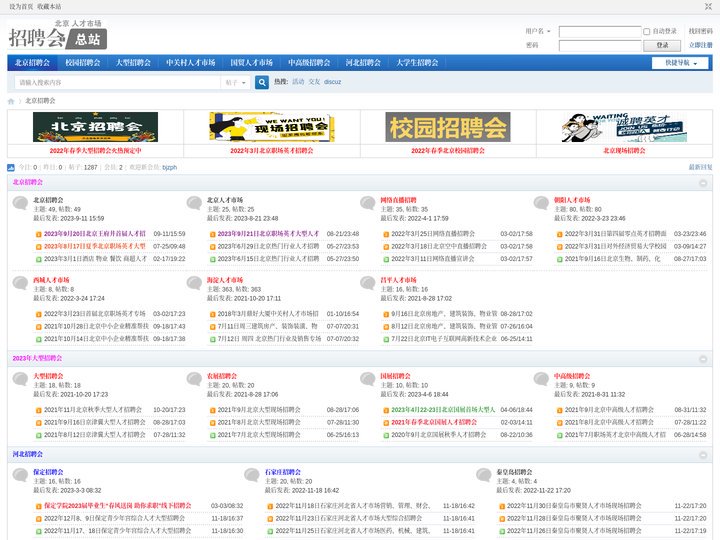
Task: Click the 保定招聘会 forum bubble icon
Action: click(x=20, y=476)
